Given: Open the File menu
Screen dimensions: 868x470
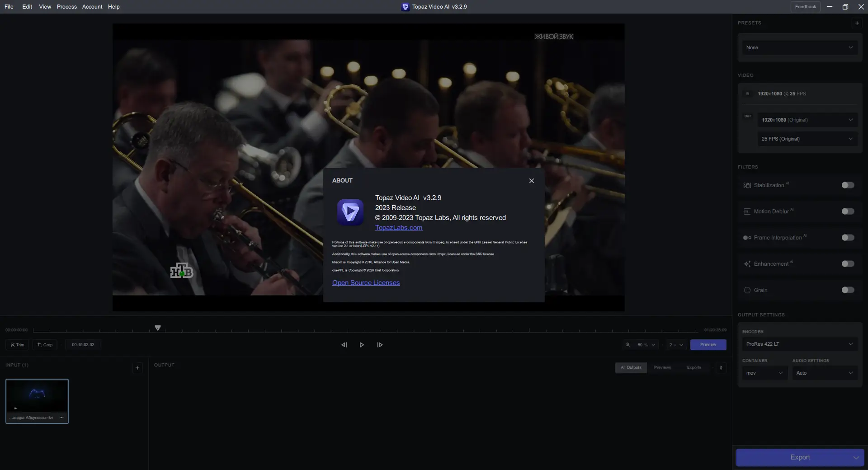Looking at the screenshot, I should pyautogui.click(x=9, y=7).
